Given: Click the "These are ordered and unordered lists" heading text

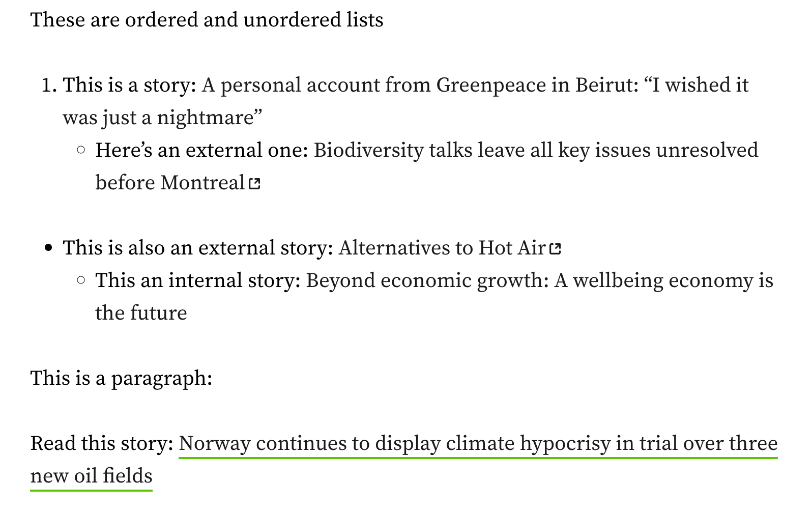Looking at the screenshot, I should 207,20.
